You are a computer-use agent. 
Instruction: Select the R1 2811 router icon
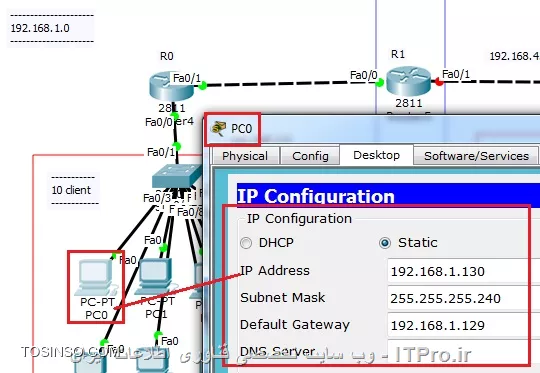(x=408, y=81)
